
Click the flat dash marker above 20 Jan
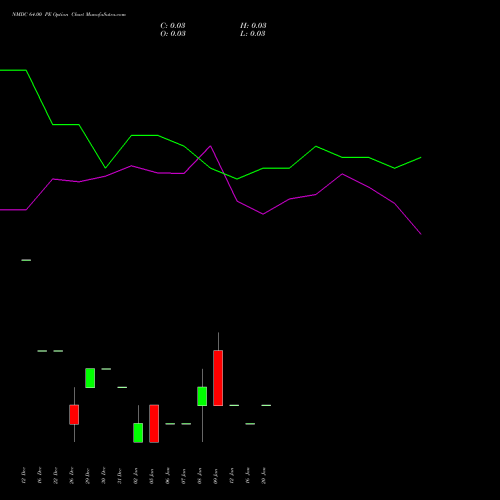pyautogui.click(x=266, y=405)
